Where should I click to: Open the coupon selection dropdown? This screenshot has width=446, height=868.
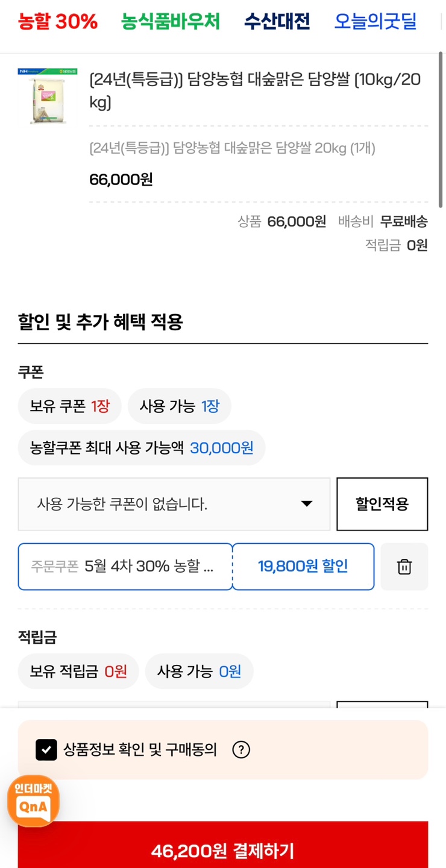point(174,504)
